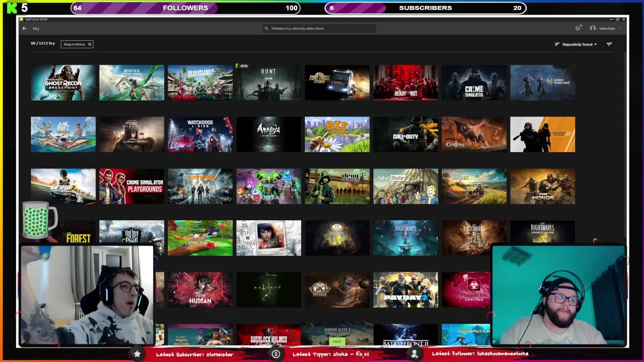644x362 pixels.
Task: Select the Life is Strange tile
Action: (269, 238)
